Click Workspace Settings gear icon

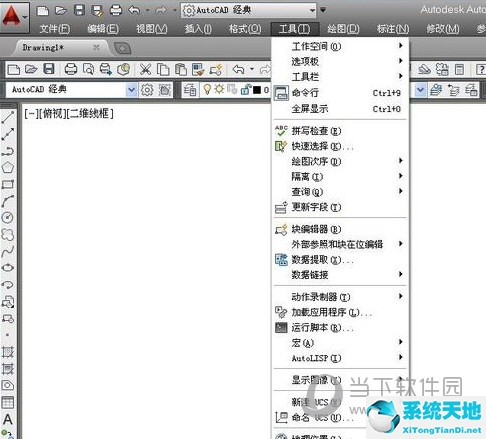pos(147,90)
